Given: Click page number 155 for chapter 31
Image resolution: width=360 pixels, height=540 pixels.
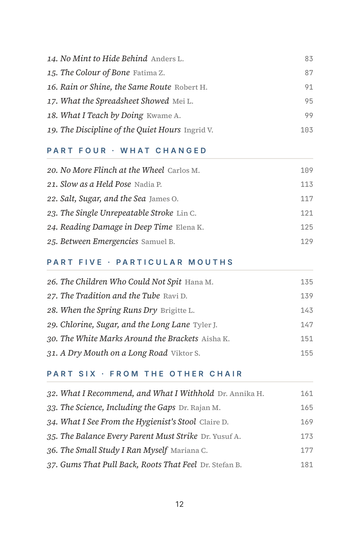Looking at the screenshot, I should (307, 353).
